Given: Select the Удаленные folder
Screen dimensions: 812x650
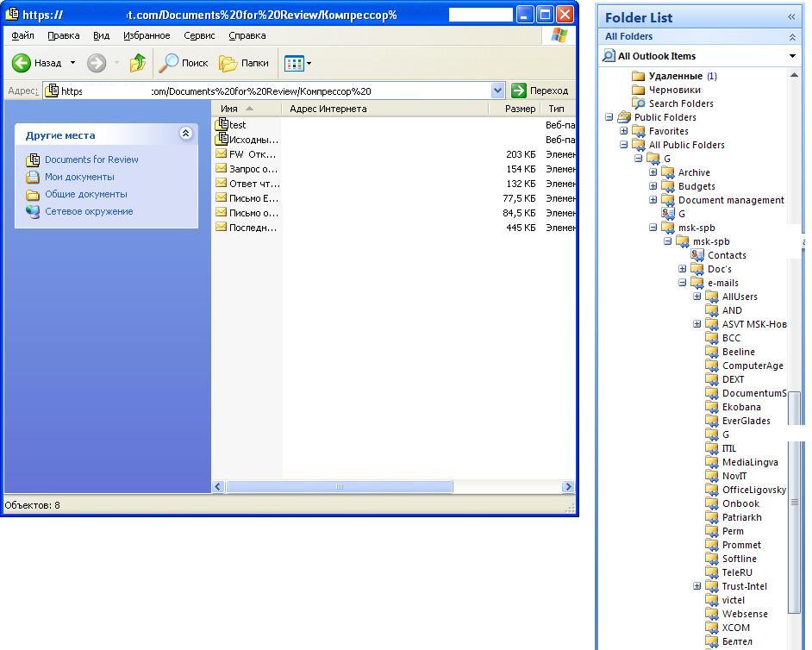Looking at the screenshot, I should click(x=675, y=76).
